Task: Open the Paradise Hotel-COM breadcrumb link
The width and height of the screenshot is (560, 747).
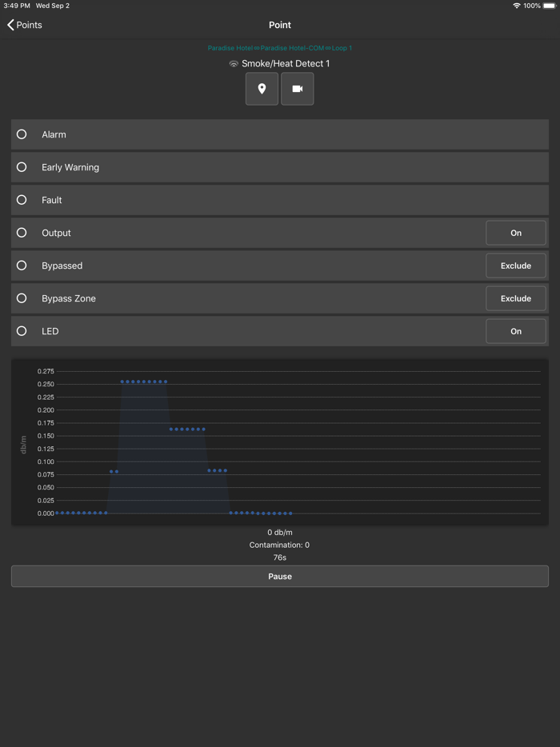Action: pyautogui.click(x=292, y=48)
